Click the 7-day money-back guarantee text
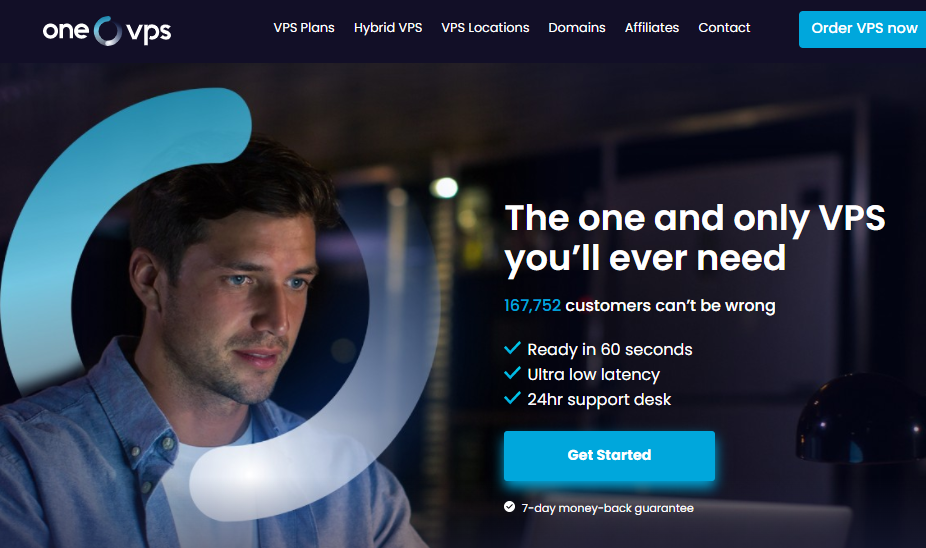Screen dimensions: 926x548 [x=607, y=508]
